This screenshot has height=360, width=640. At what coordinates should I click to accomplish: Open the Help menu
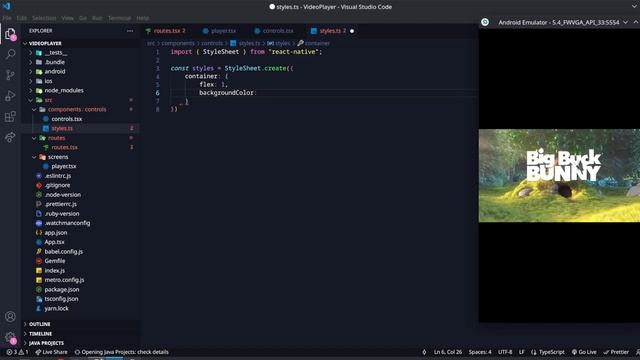(142, 18)
